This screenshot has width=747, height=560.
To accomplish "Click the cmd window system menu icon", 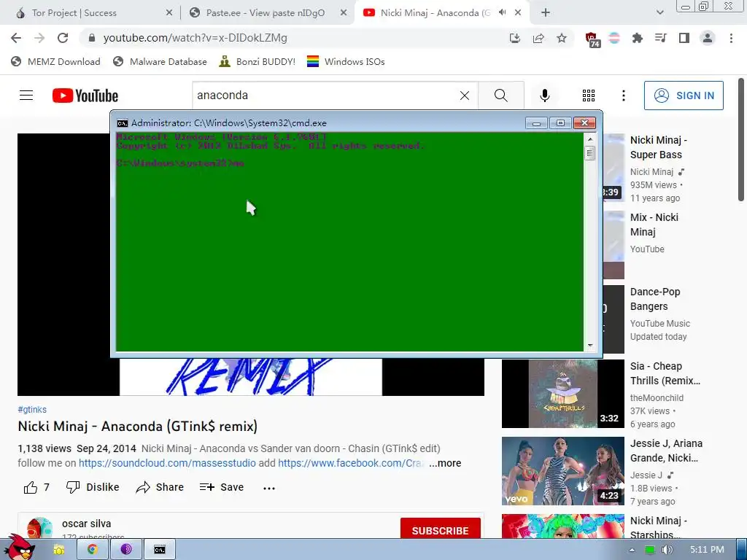I will coord(123,123).
